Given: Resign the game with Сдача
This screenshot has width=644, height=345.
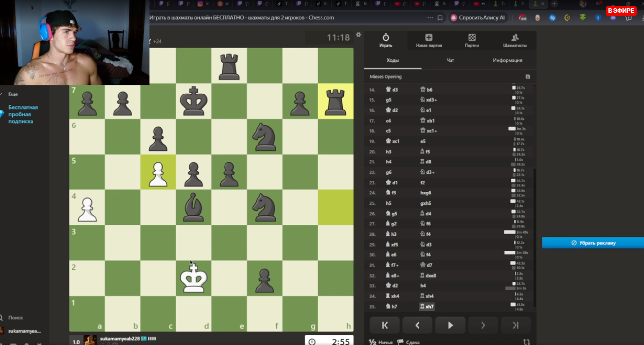Looking at the screenshot, I should click(409, 342).
